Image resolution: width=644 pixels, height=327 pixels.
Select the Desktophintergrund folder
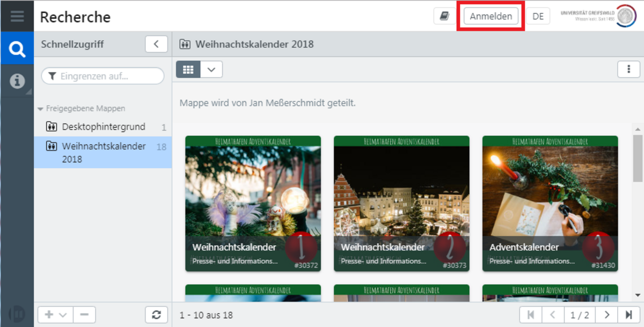coord(103,127)
